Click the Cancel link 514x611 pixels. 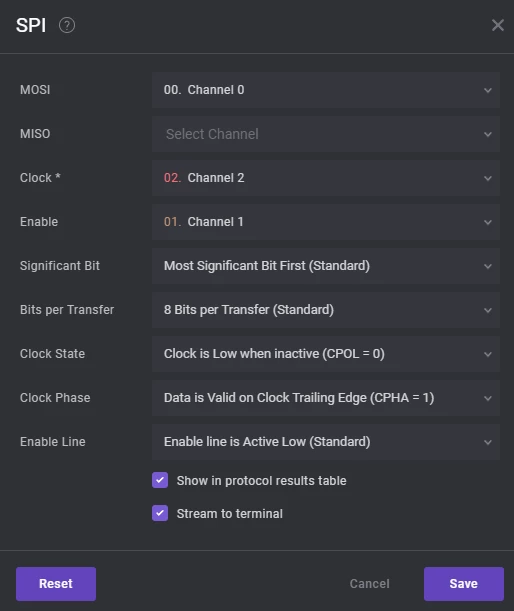point(369,584)
